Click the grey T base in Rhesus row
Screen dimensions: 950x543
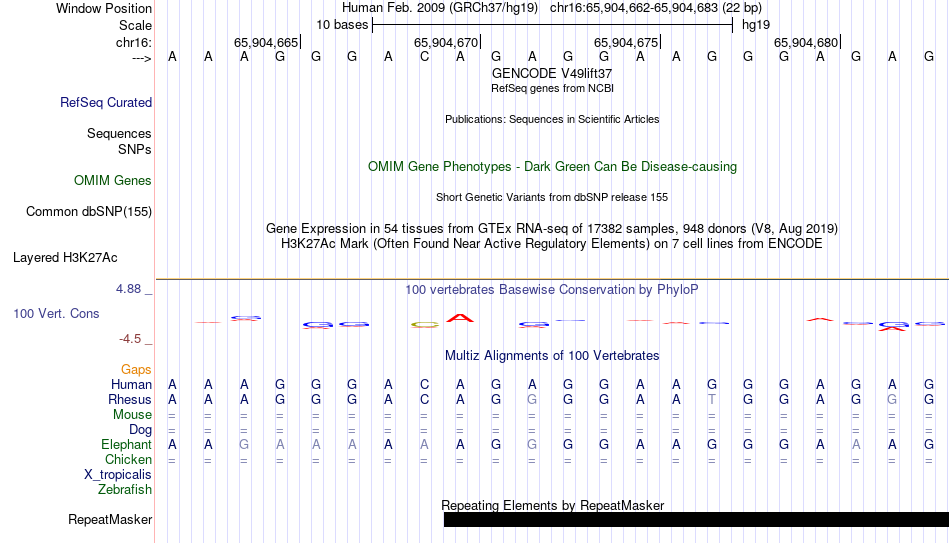tap(712, 399)
